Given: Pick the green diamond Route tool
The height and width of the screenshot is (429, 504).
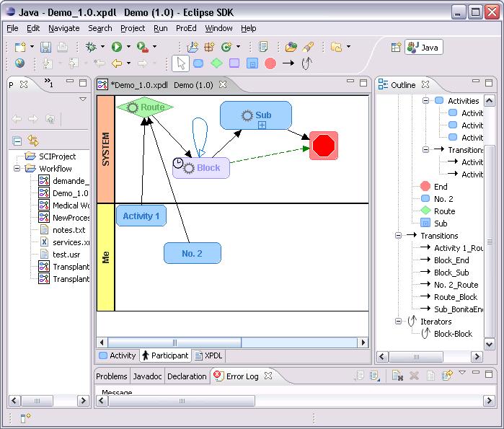Looking at the screenshot, I should pyautogui.click(x=216, y=63).
